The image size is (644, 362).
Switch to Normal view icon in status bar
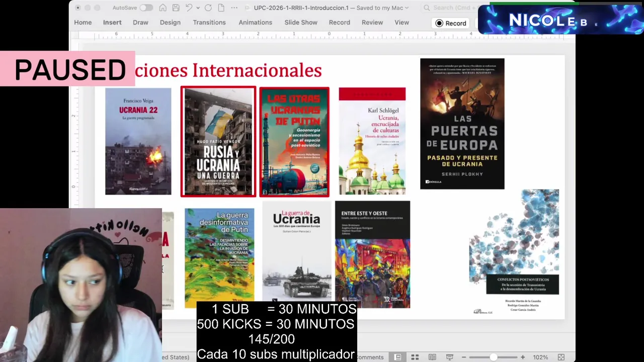[397, 357]
